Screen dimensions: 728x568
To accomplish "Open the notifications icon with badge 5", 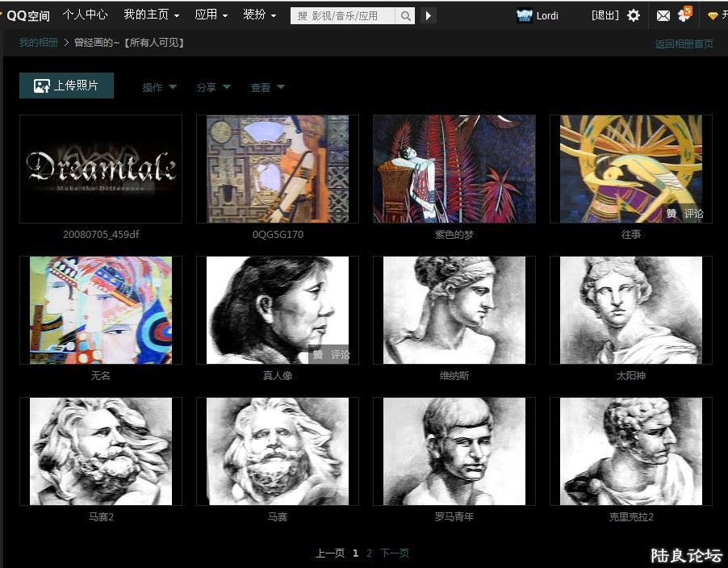I will 684,15.
